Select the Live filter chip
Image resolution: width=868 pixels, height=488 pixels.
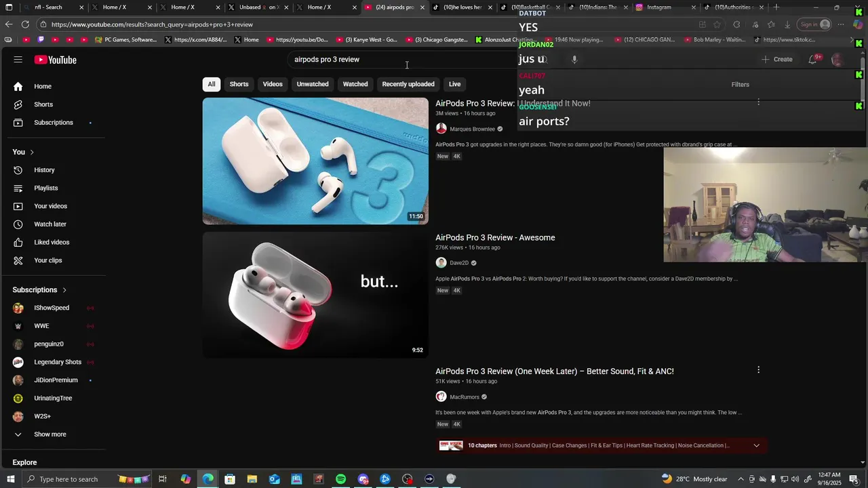pos(454,84)
